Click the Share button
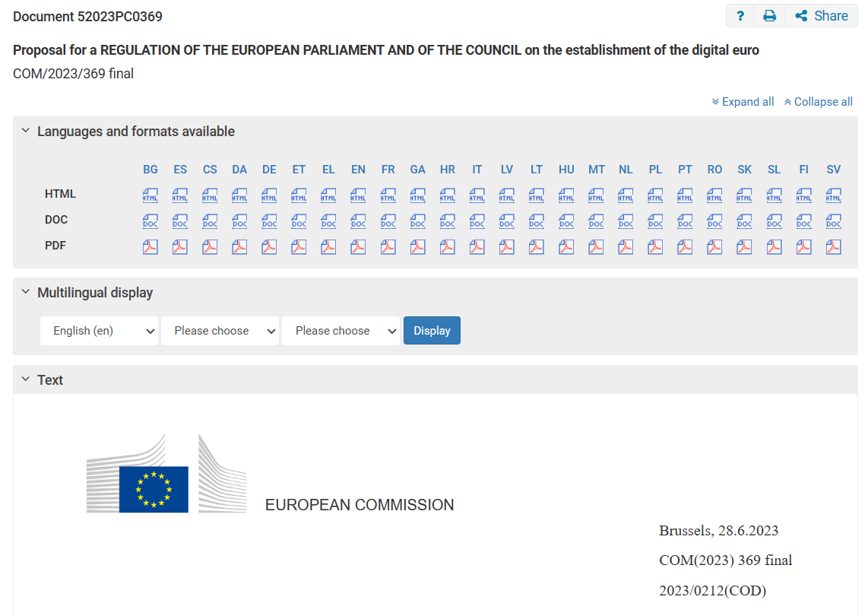868x616 pixels. coord(822,16)
